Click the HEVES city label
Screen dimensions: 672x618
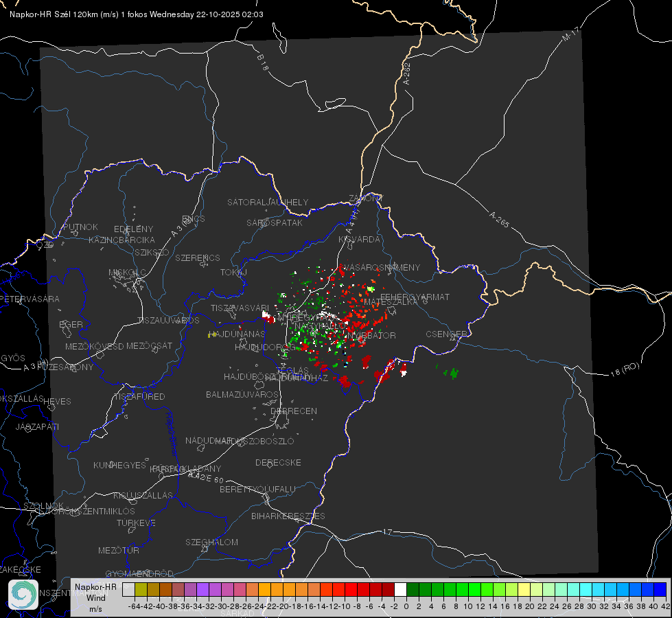(57, 402)
